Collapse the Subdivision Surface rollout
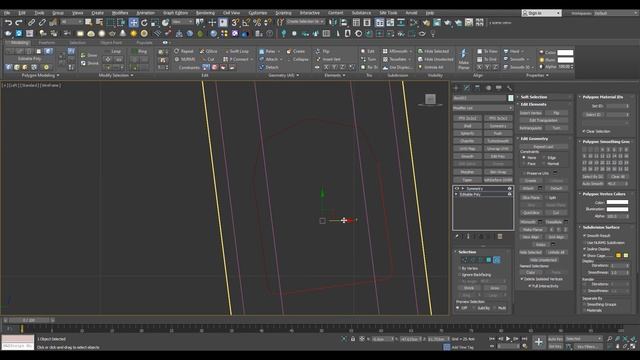 point(601,227)
